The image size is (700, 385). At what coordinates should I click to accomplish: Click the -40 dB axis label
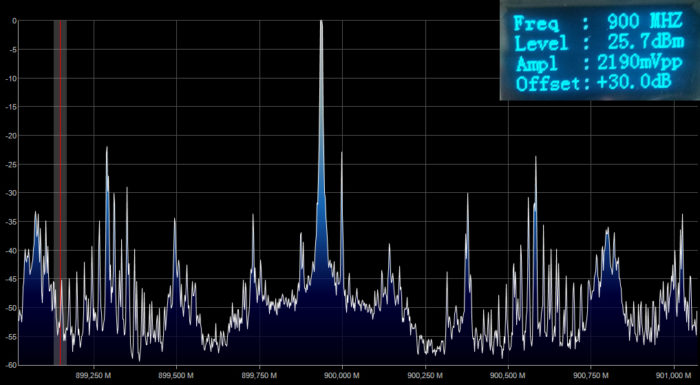pyautogui.click(x=12, y=251)
